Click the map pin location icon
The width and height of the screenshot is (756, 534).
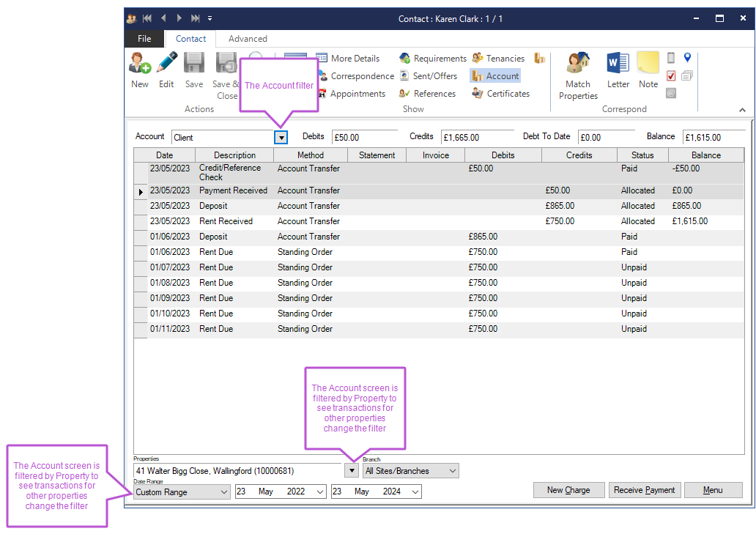[687, 58]
